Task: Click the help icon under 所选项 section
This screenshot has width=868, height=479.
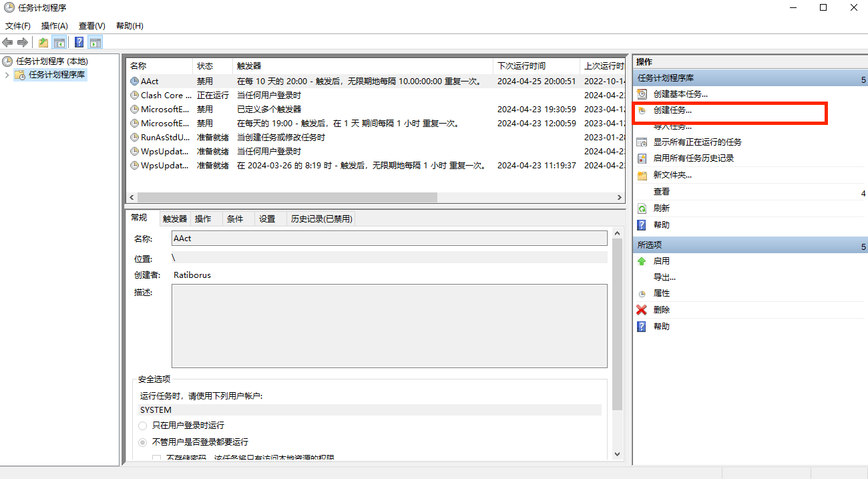Action: click(x=642, y=327)
